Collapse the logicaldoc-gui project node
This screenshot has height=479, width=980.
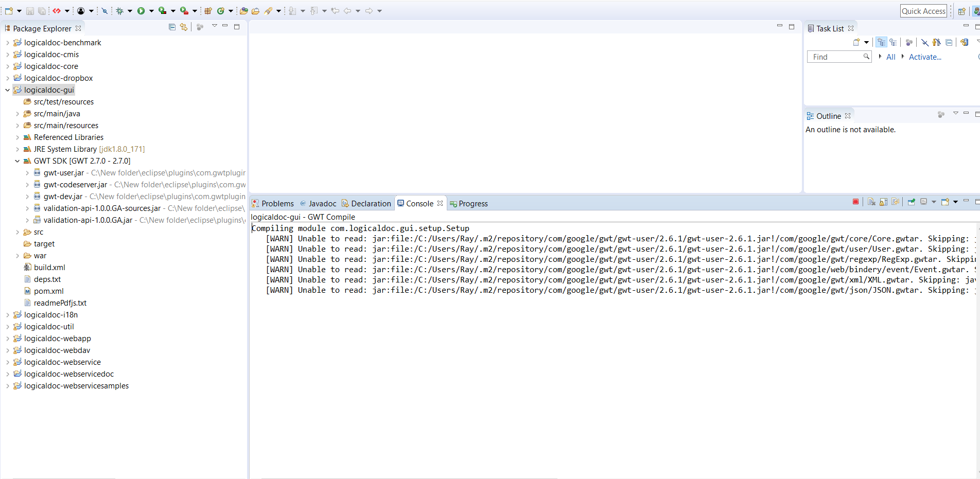(x=7, y=90)
